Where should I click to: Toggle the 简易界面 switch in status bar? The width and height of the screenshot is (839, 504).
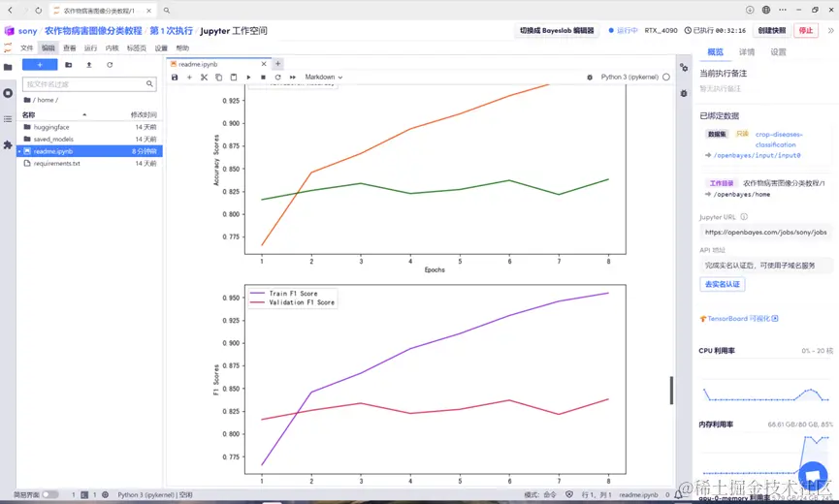coord(49,495)
